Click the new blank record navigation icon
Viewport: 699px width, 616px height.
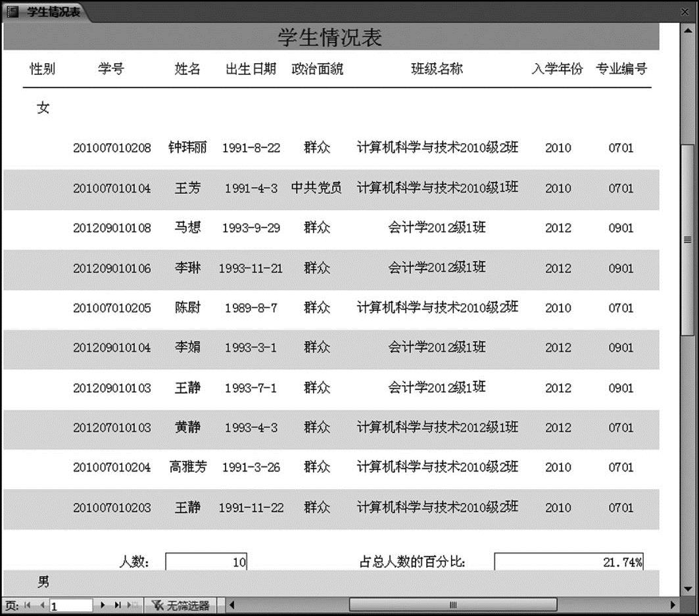tap(132, 605)
